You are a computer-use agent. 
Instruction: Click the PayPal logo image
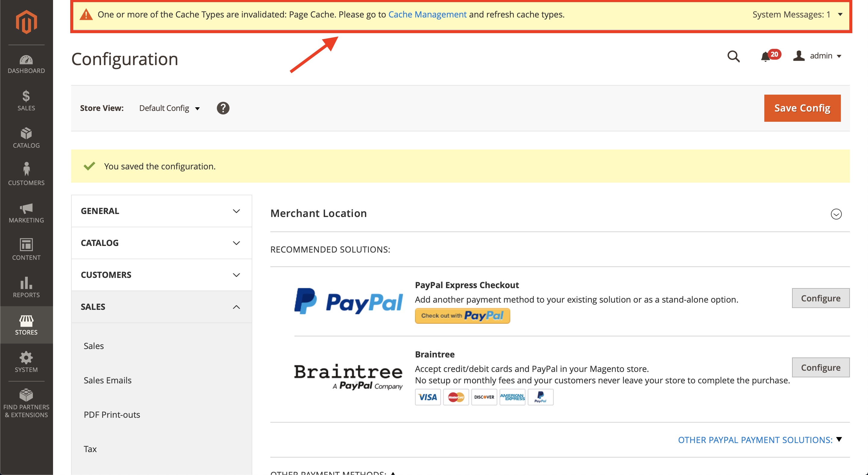pyautogui.click(x=348, y=301)
